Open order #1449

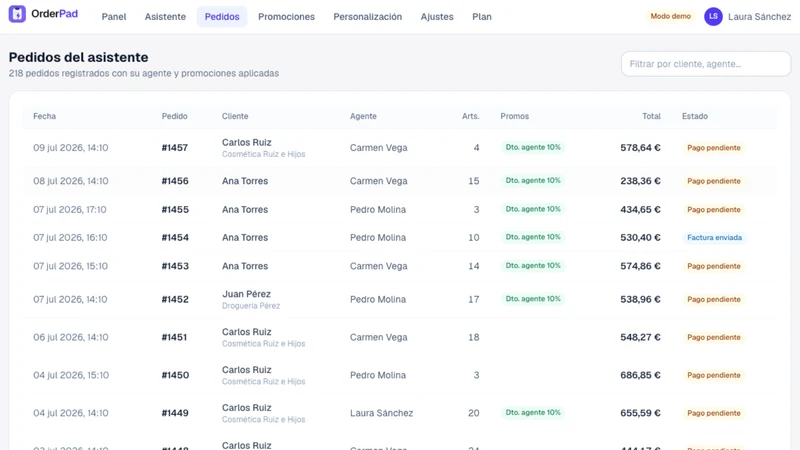pos(175,413)
